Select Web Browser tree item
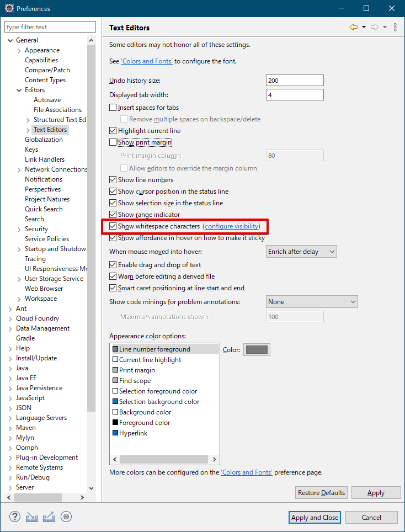 point(44,289)
